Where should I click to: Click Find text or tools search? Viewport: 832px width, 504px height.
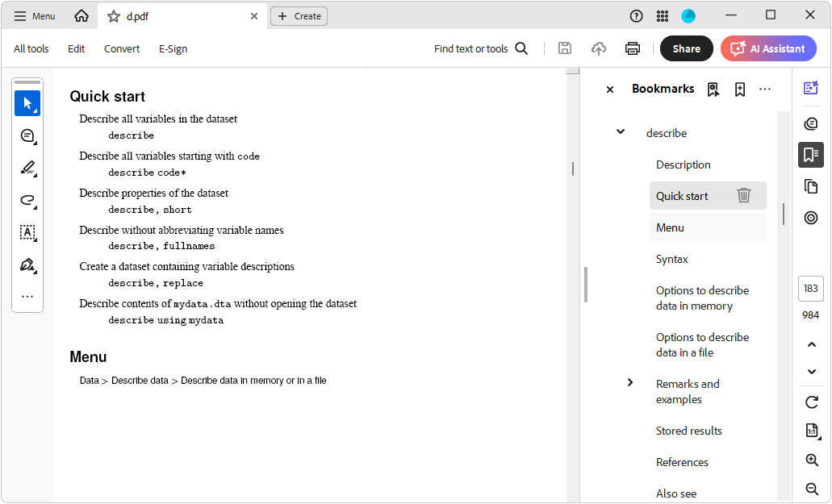(481, 48)
